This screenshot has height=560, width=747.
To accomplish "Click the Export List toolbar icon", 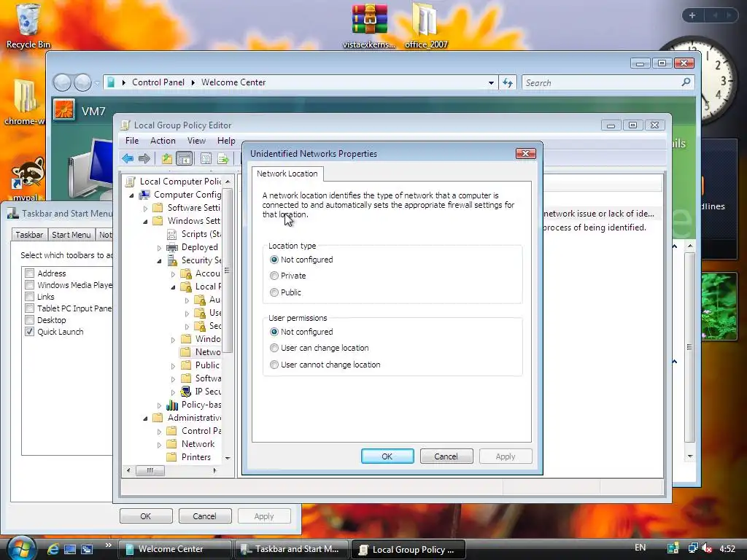I will tap(223, 158).
